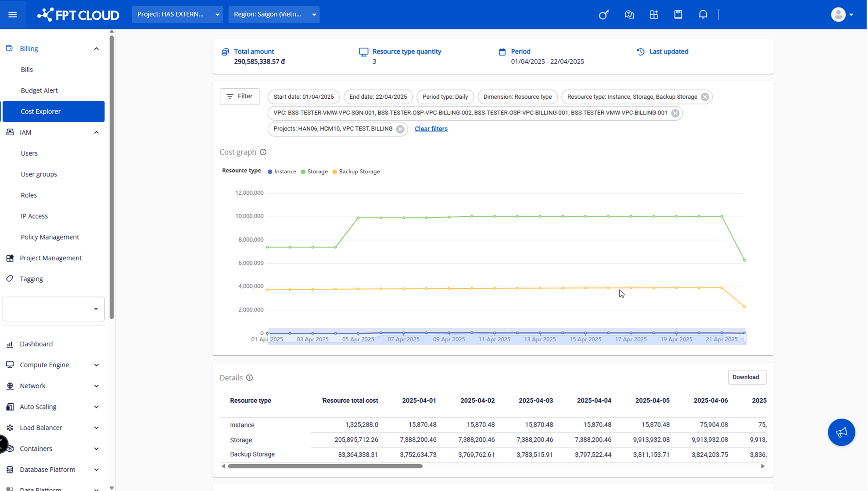Image resolution: width=868 pixels, height=491 pixels.
Task: Click the details table horizontal scrollbar
Action: coord(325,466)
